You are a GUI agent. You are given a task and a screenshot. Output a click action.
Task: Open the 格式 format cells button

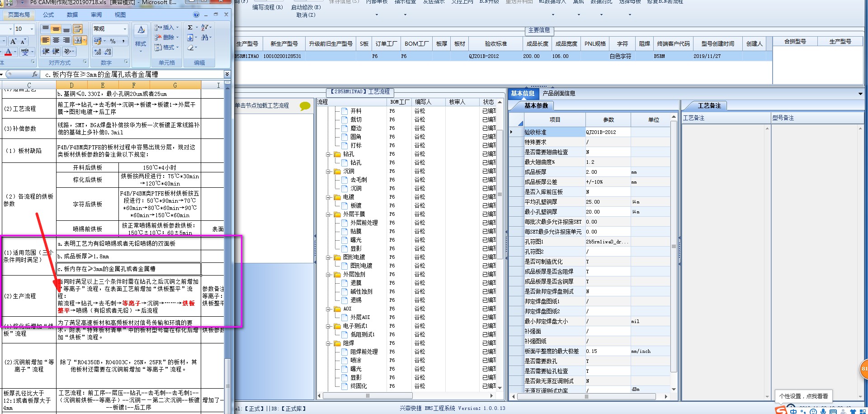tap(167, 48)
